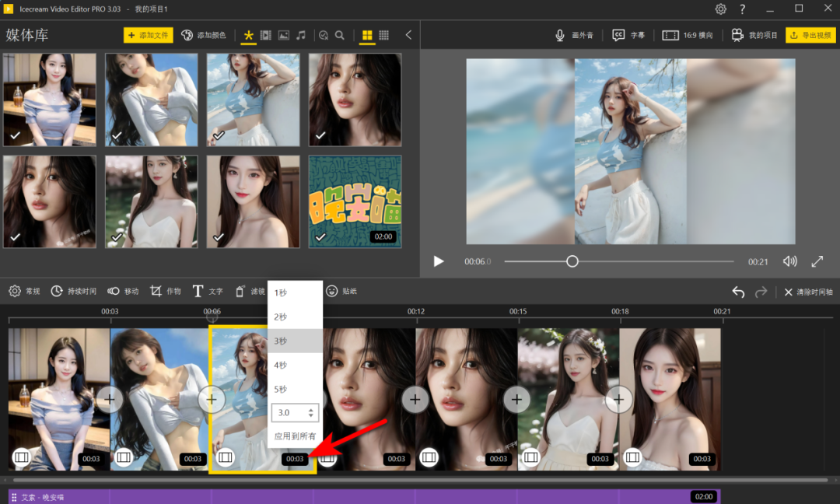The height and width of the screenshot is (504, 840).
Task: Switch library to small grid view
Action: coord(383,35)
